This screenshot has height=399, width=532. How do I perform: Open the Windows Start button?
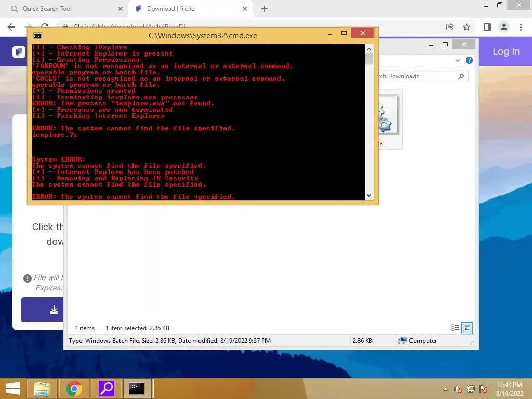click(13, 389)
